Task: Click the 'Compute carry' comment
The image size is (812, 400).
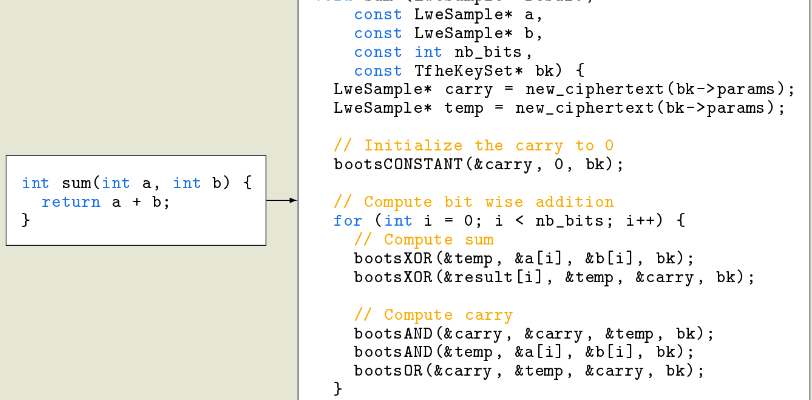Action: [x=433, y=315]
